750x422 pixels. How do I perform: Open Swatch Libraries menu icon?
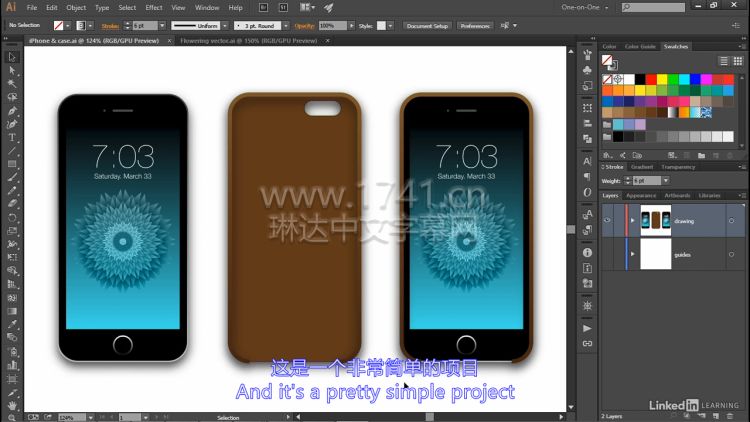(x=607, y=155)
